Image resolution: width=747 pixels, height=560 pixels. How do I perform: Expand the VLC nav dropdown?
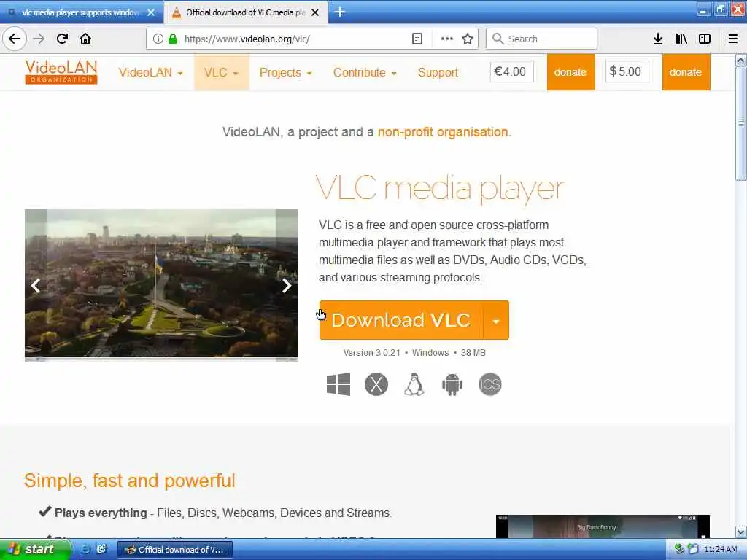[x=221, y=72]
